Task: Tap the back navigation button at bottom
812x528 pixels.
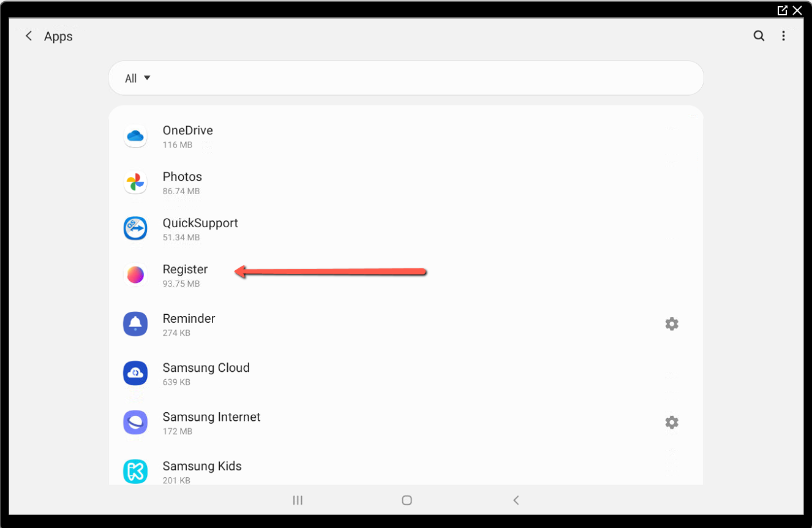Action: (516, 500)
